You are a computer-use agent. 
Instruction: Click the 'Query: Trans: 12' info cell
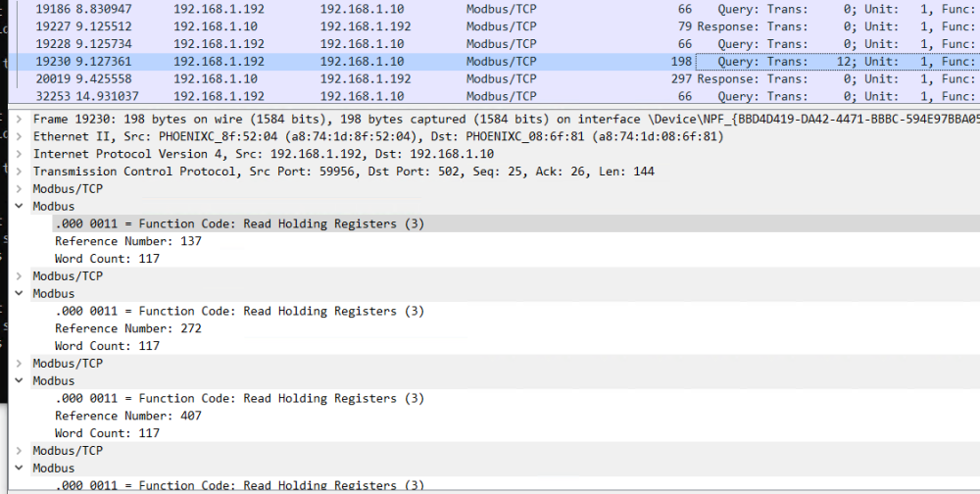(762, 62)
